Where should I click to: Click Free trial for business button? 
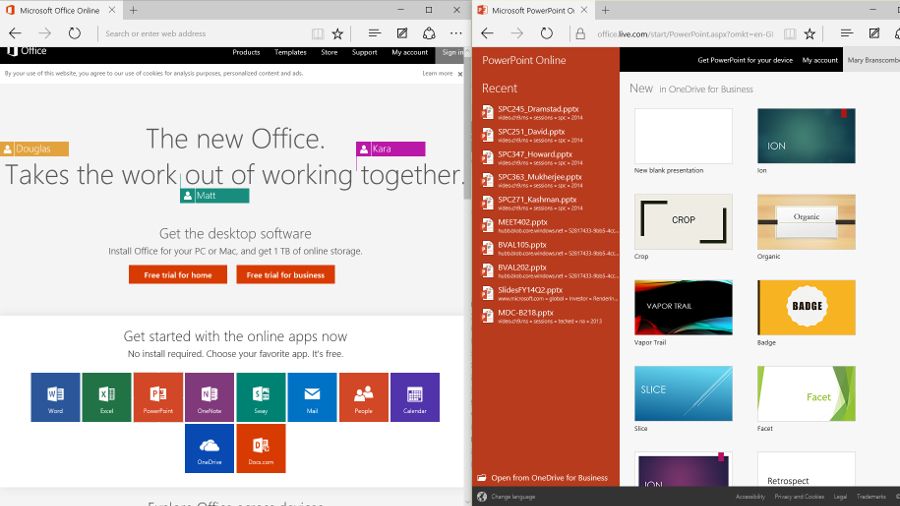tap(286, 275)
